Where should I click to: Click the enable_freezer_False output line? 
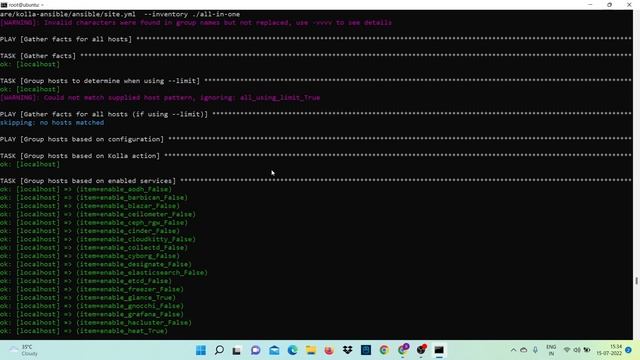click(x=92, y=289)
